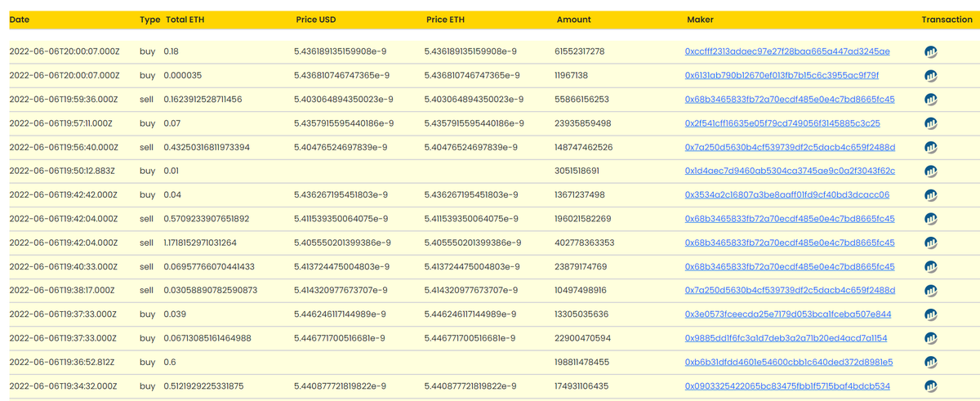
Task: Visit maker address 0x2f541cff16635e05f79cd749056f3145885c3c25
Action: [782, 123]
